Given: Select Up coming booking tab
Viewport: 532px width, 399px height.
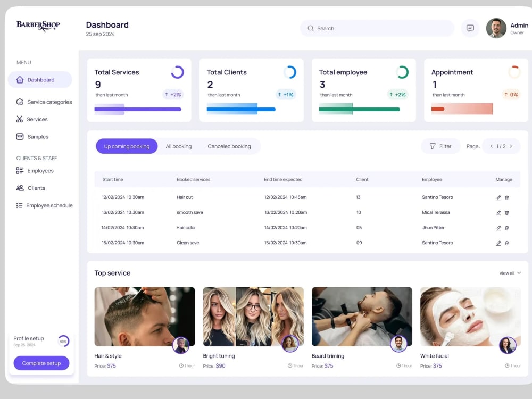Looking at the screenshot, I should tap(127, 146).
